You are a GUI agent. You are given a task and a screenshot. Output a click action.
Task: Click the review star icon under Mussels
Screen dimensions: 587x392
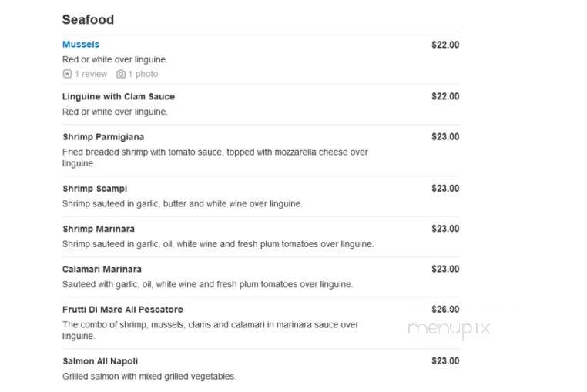tap(67, 74)
